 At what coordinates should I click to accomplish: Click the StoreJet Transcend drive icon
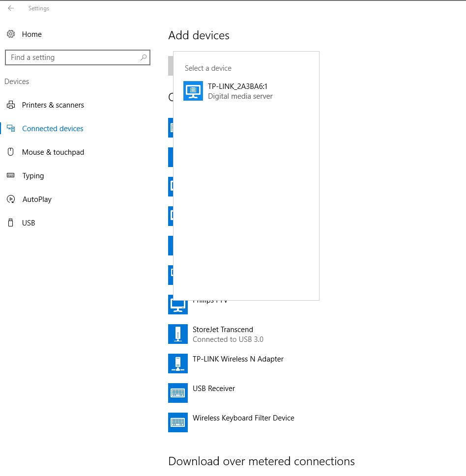[x=178, y=334]
